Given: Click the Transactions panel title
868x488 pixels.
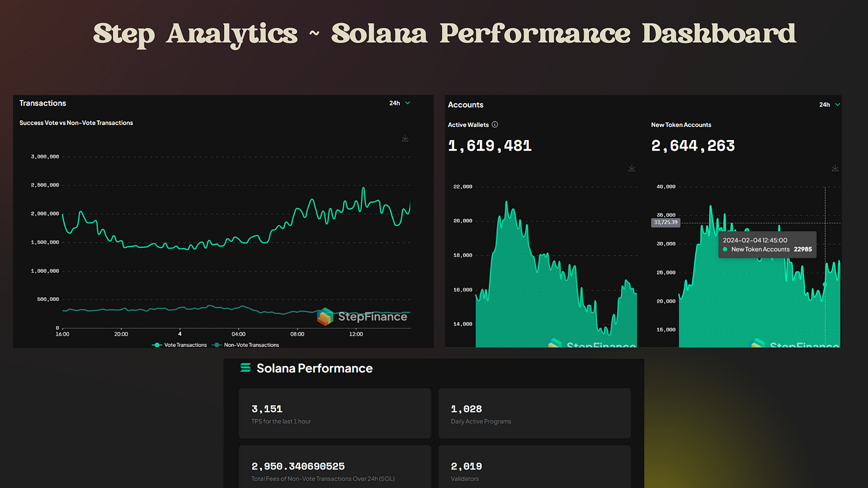Looking at the screenshot, I should tap(42, 103).
